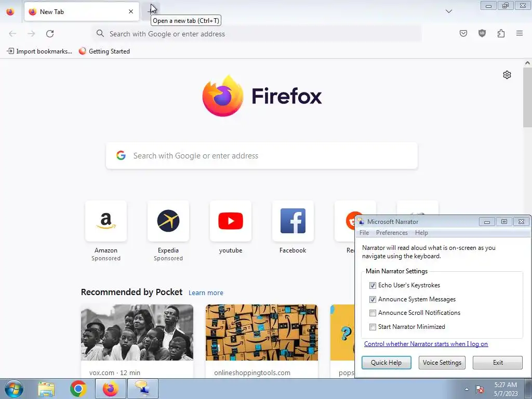Open the Getting Started bookmark
The width and height of the screenshot is (532, 399).
coord(104,51)
